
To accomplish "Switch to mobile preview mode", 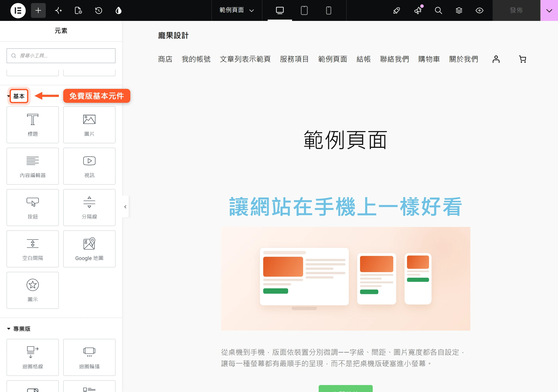I will (x=328, y=10).
